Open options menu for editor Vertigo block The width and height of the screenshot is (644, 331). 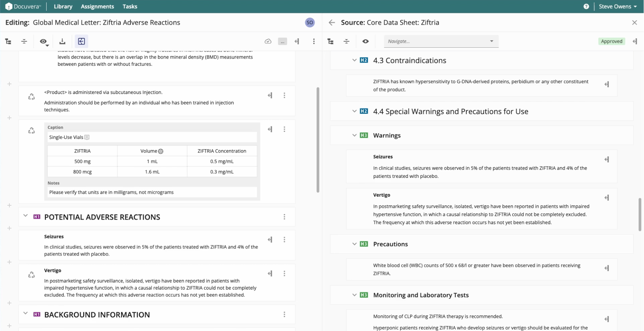pos(284,274)
